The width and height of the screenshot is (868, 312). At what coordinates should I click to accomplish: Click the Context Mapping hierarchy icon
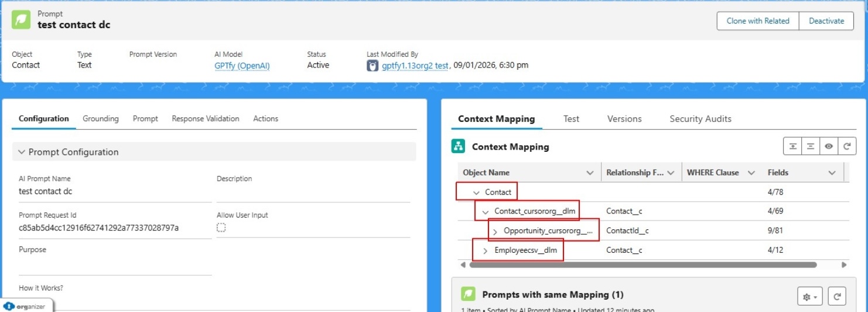(x=458, y=146)
